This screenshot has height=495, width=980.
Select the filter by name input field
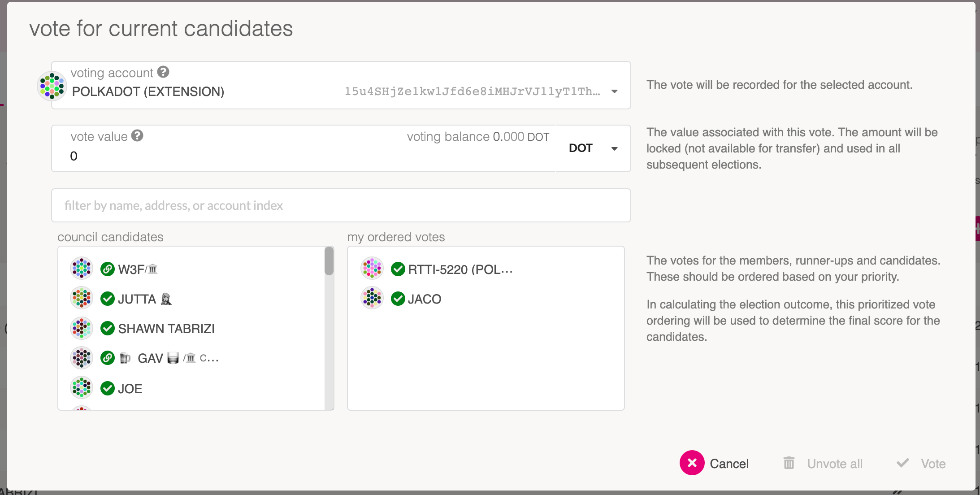click(341, 204)
